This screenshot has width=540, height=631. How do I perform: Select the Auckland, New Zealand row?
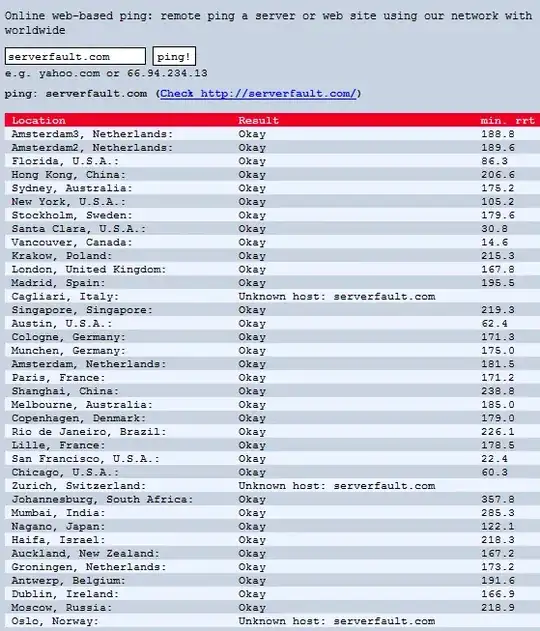(x=272, y=553)
